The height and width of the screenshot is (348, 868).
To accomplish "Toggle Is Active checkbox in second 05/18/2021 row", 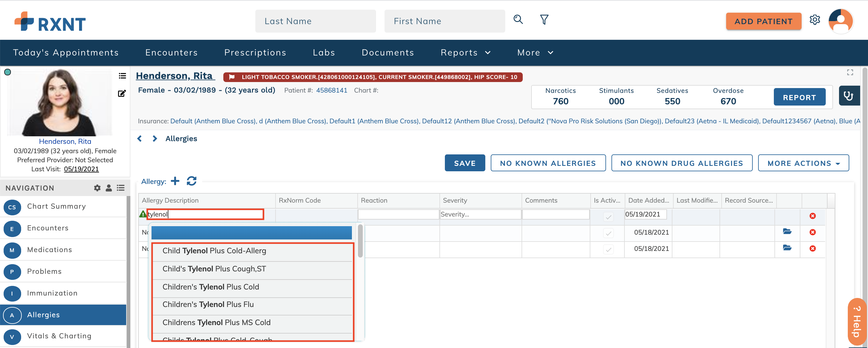I will [608, 249].
